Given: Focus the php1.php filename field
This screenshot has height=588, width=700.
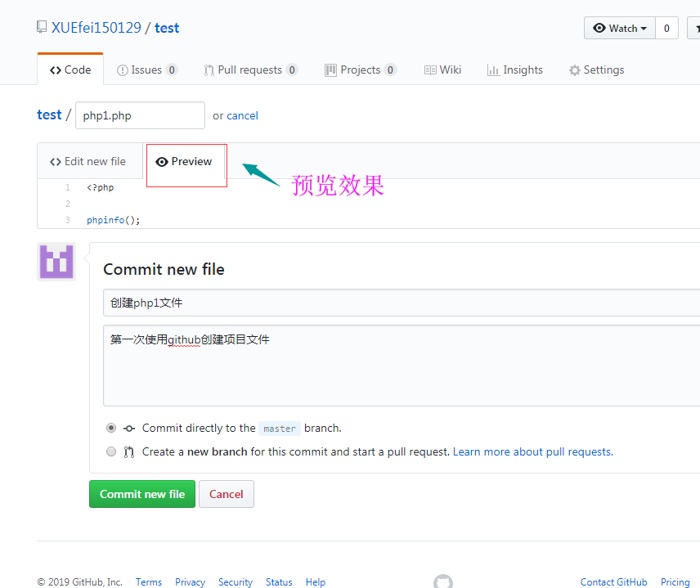Looking at the screenshot, I should (x=140, y=115).
